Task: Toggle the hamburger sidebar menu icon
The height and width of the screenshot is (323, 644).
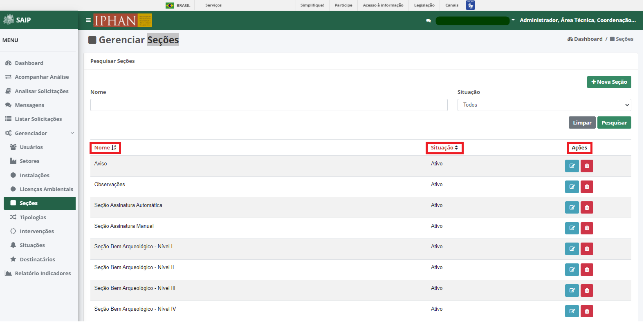Action: tap(88, 20)
